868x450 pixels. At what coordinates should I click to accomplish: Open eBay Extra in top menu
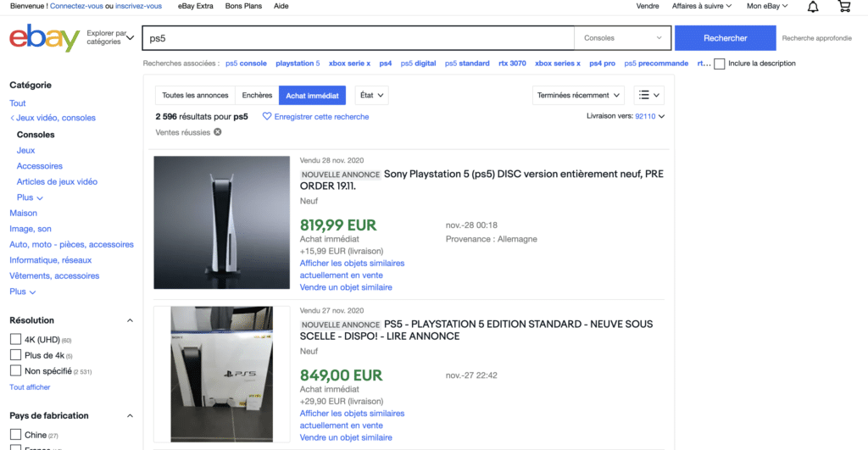point(196,6)
